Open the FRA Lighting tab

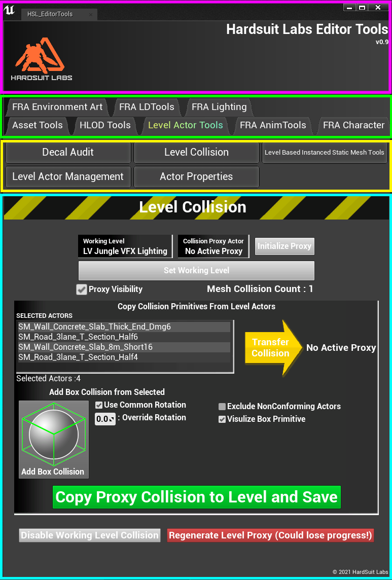[x=219, y=107]
